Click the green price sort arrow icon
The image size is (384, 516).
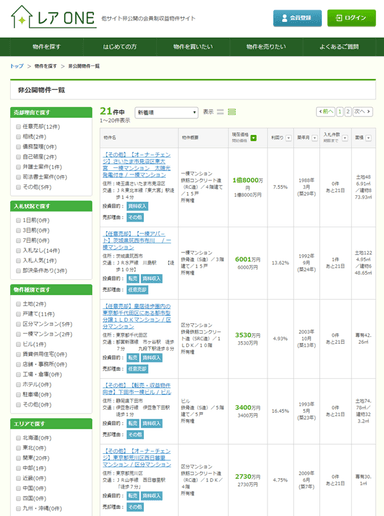tap(254, 138)
